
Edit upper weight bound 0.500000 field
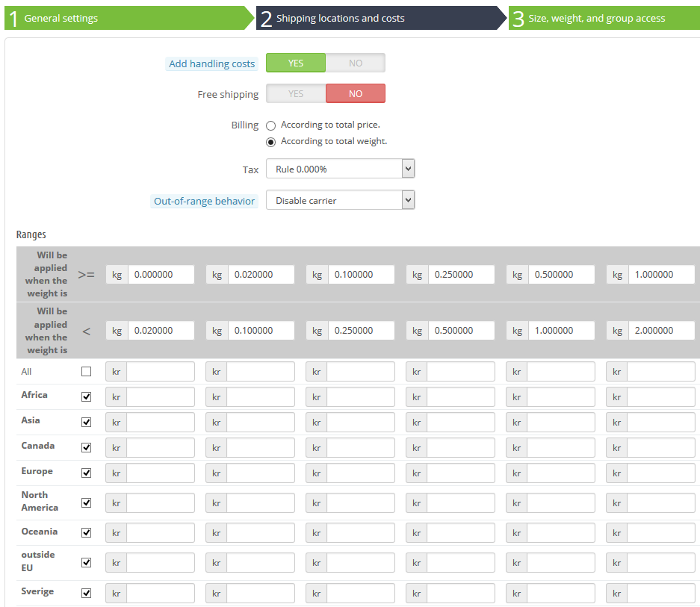click(x=461, y=331)
